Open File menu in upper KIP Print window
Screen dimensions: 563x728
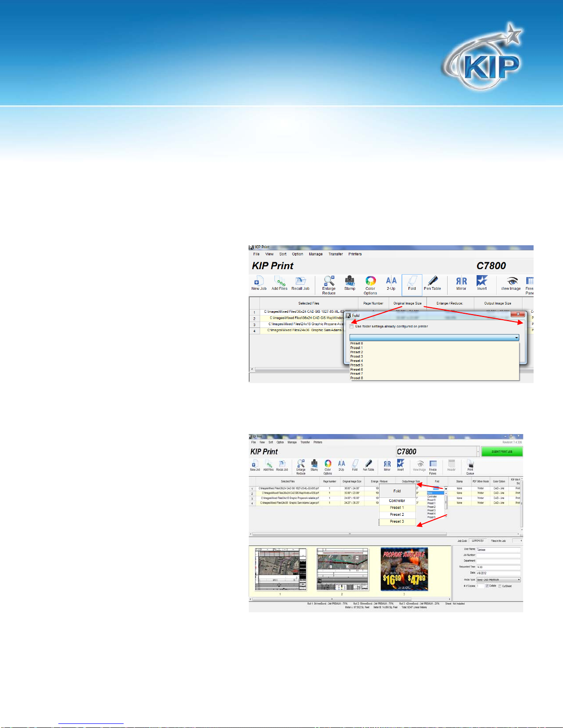point(256,254)
